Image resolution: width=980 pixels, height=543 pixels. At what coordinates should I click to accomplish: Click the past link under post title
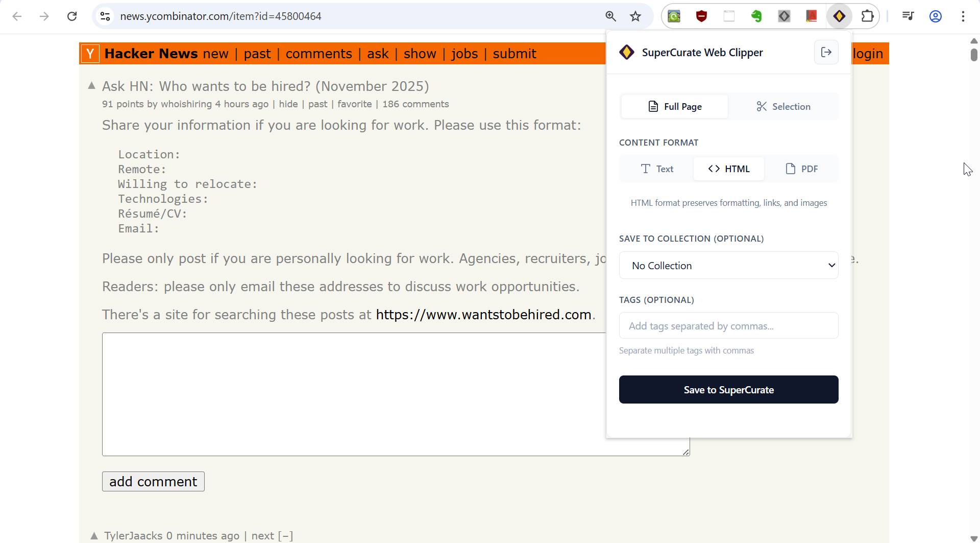click(318, 104)
